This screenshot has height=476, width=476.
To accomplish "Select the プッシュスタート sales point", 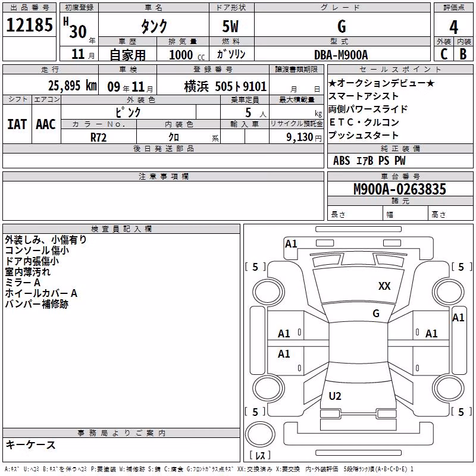I will [364, 135].
